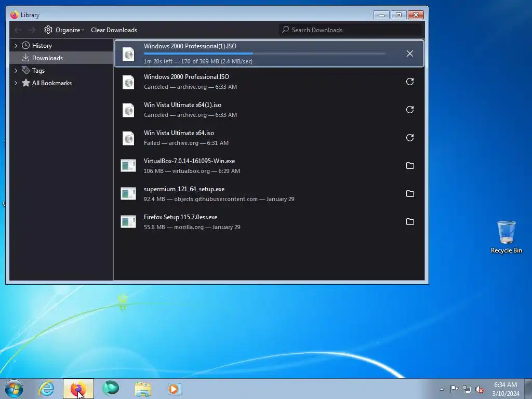Show Firefox Setup 115.7.0esr.exe in folder
The image size is (532, 399).
click(x=410, y=221)
